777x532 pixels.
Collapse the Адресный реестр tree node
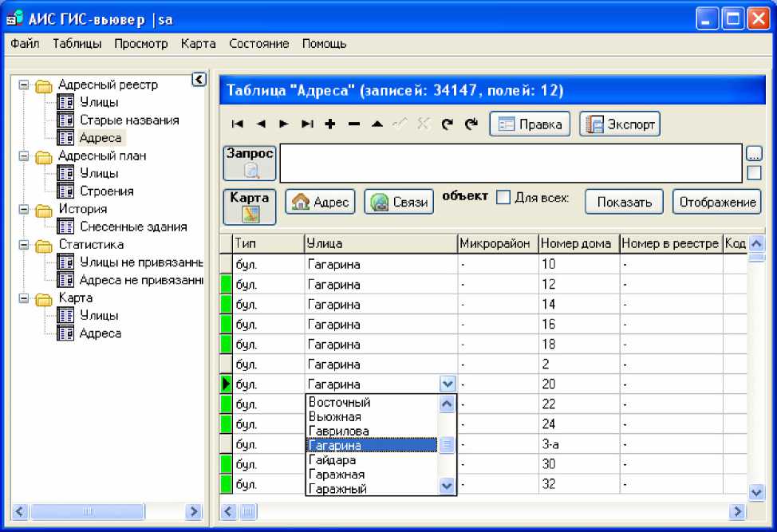24,85
